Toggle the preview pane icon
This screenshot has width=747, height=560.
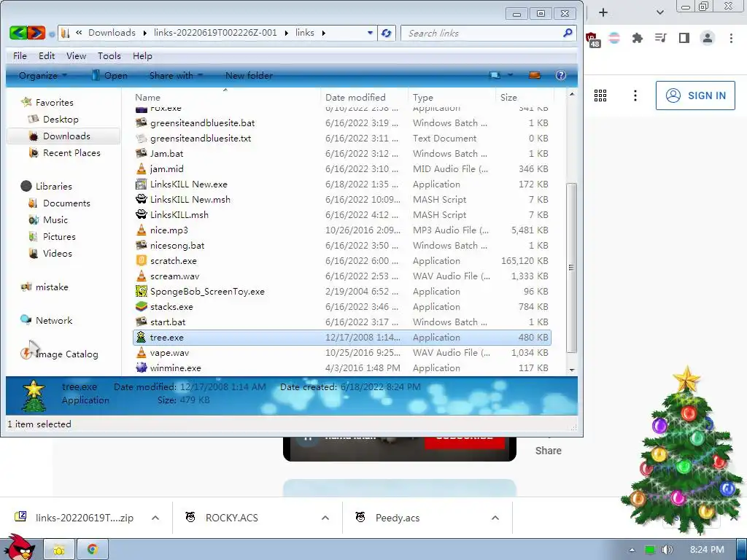pos(535,75)
